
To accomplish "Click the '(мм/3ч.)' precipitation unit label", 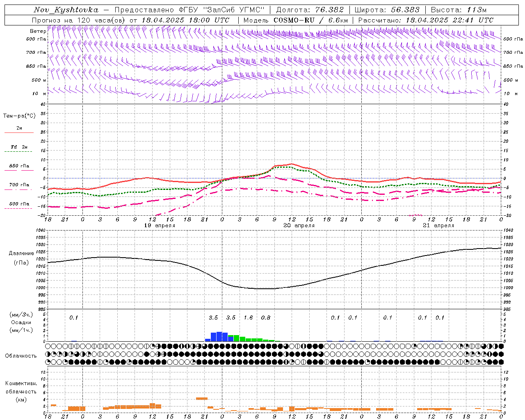I will (x=21, y=315).
